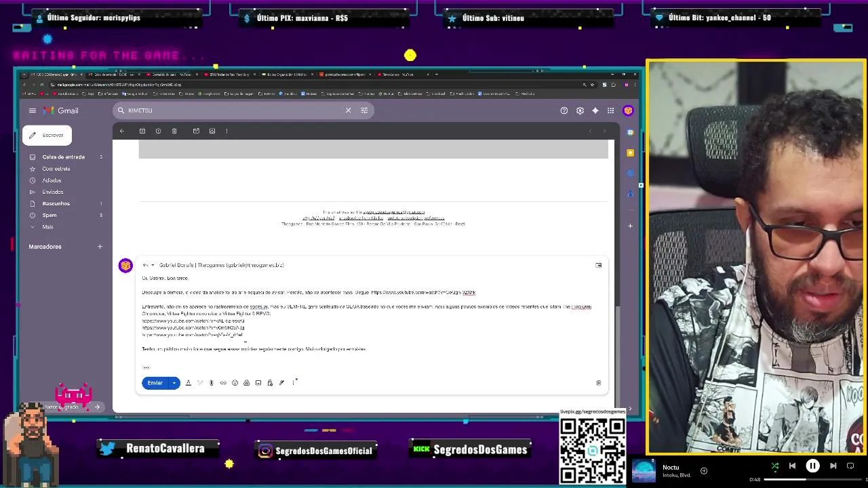
Task: Toggle repeat in the music player
Action: [x=850, y=466]
